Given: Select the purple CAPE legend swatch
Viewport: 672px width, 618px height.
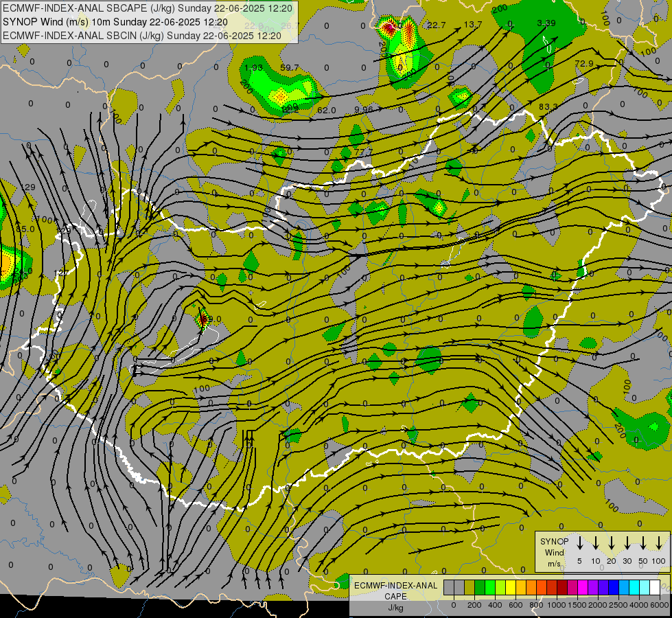Looking at the screenshot, I should 593,588.
